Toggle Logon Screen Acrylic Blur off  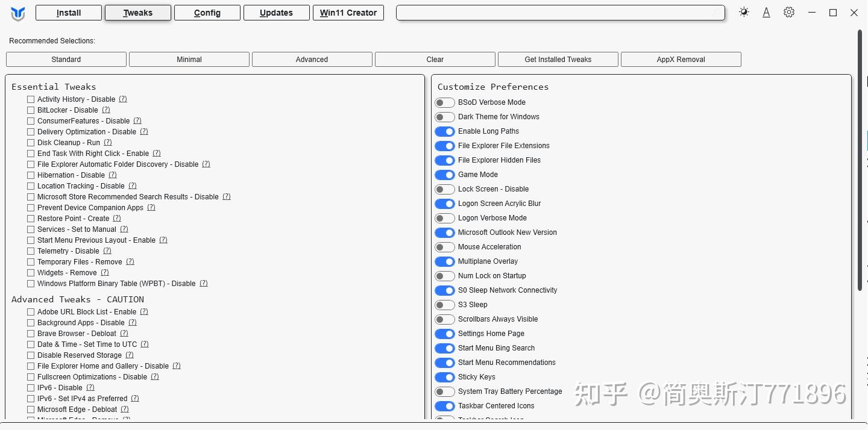(x=445, y=204)
